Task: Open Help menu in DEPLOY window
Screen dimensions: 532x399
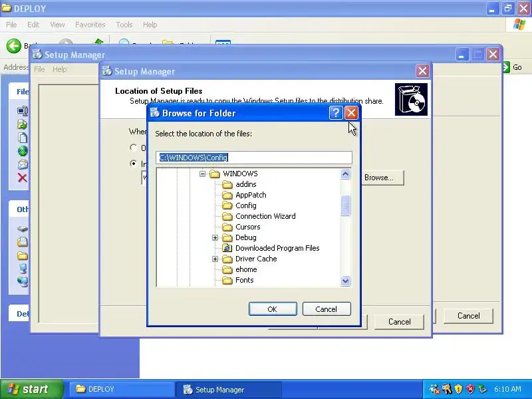Action: point(150,25)
